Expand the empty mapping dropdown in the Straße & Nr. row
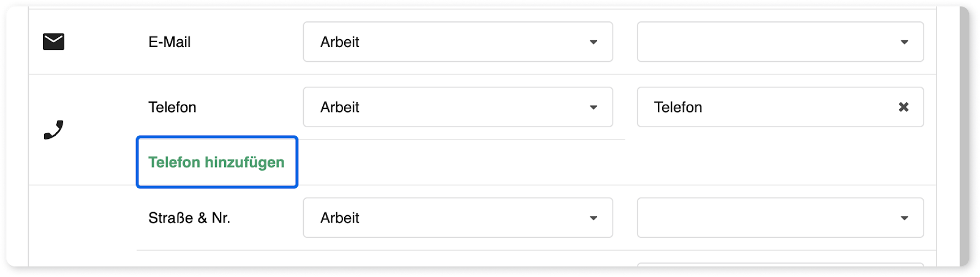Image resolution: width=980 pixels, height=277 pixels. coord(780,218)
